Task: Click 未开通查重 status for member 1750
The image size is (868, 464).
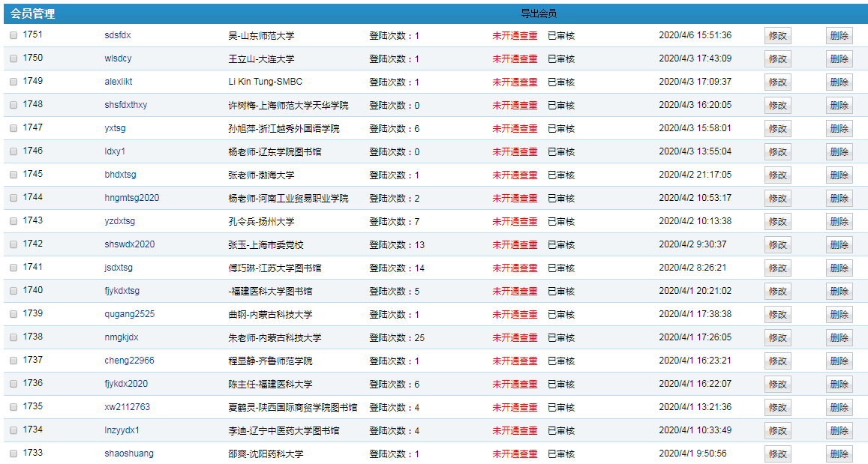Action: (x=515, y=58)
